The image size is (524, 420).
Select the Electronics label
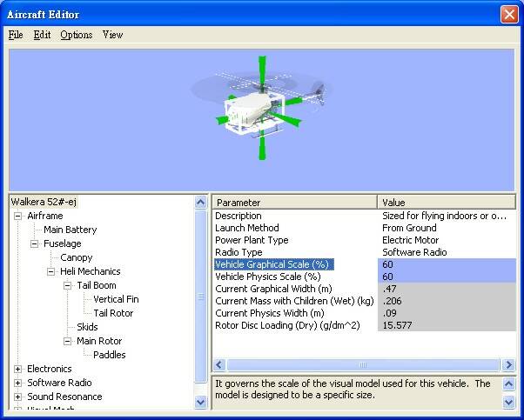(x=50, y=369)
